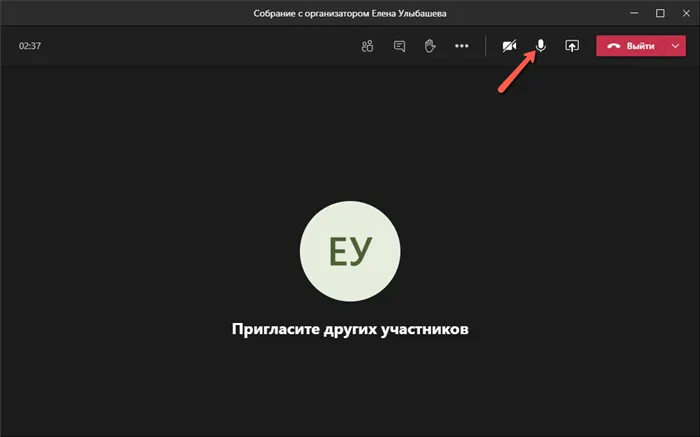Mute the microphone

coord(541,46)
